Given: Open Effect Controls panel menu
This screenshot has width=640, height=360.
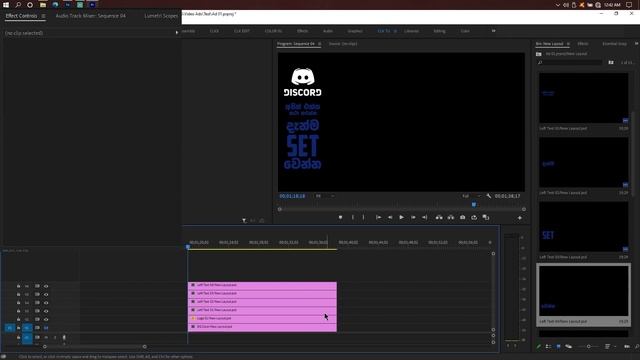Looking at the screenshot, I should coord(43,16).
